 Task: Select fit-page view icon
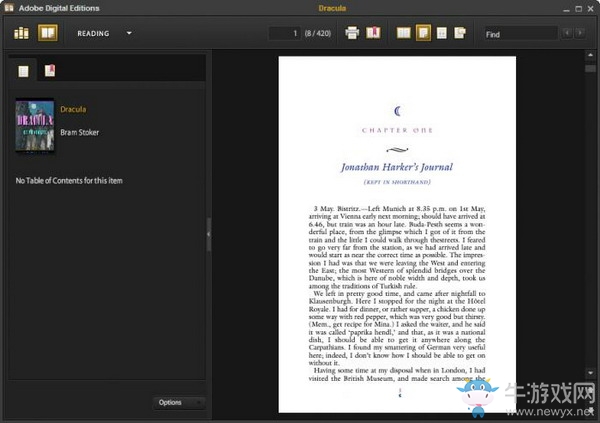click(423, 33)
